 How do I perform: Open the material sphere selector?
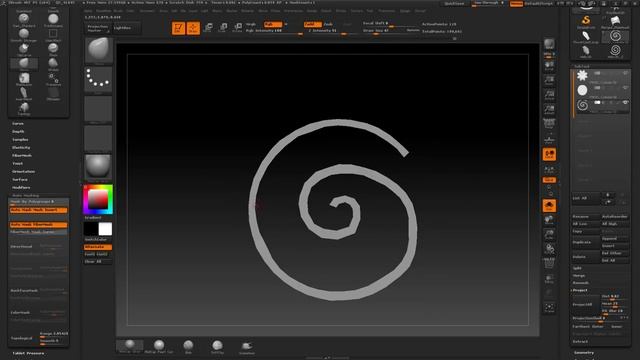tap(98, 167)
